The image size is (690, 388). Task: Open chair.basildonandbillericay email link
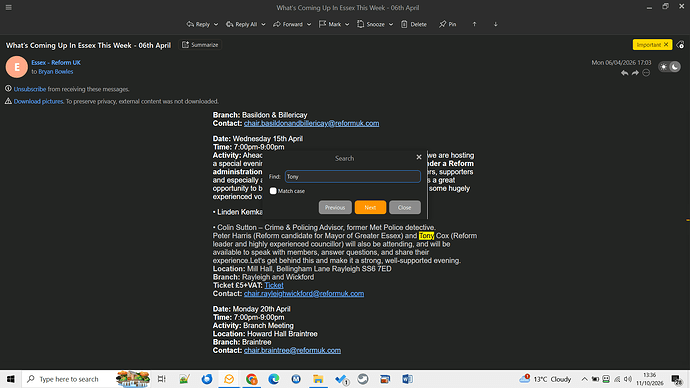tap(312, 123)
